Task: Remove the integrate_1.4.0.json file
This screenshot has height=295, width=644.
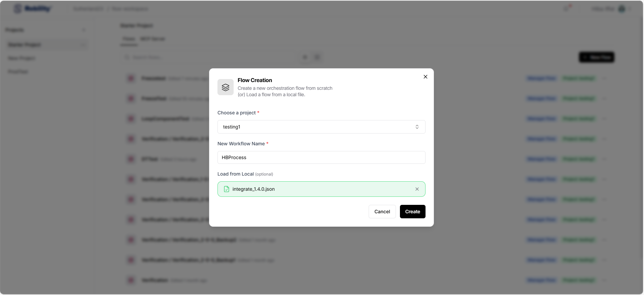Action: coord(417,189)
